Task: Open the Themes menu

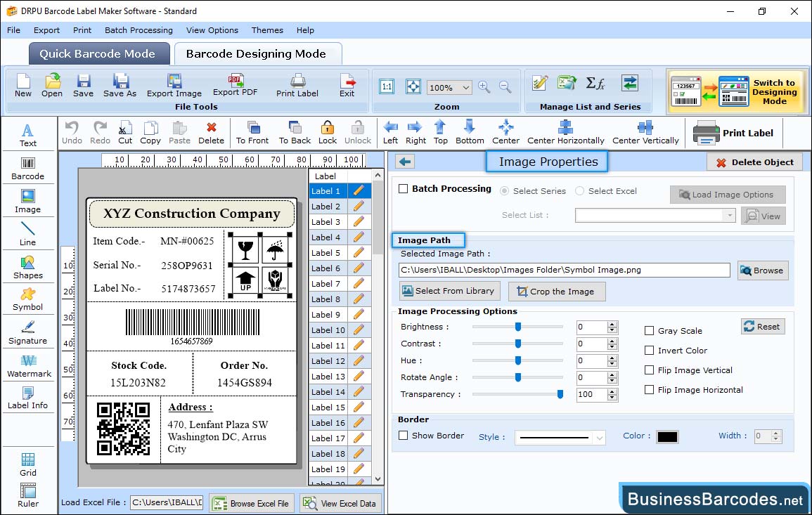Action: (267, 30)
